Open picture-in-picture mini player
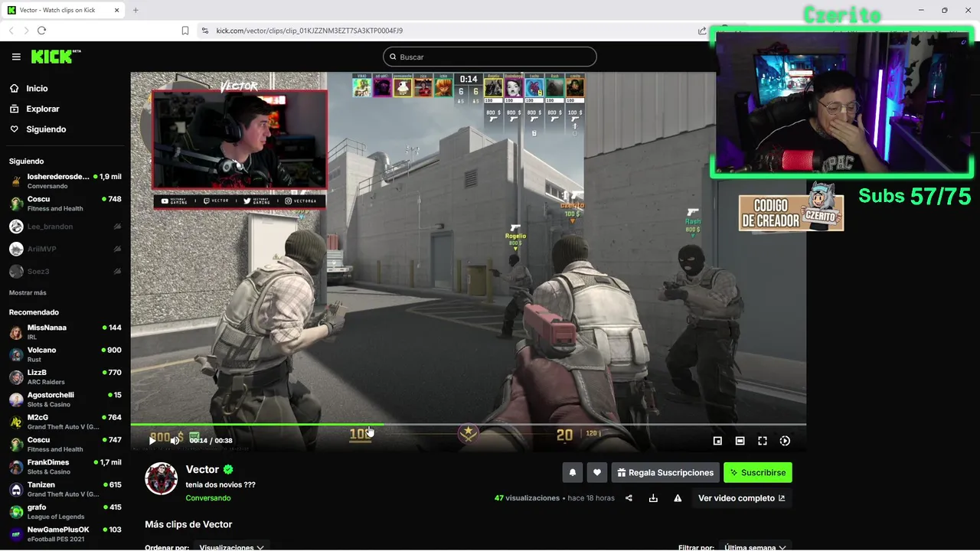 click(717, 441)
